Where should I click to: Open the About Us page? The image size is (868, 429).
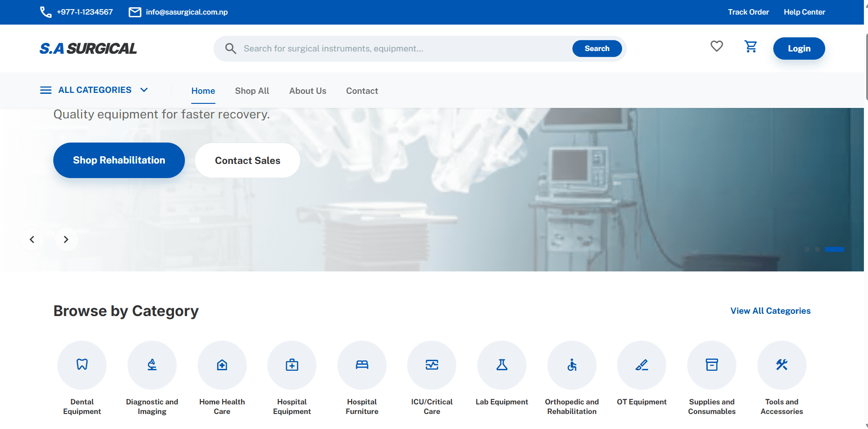pos(307,91)
